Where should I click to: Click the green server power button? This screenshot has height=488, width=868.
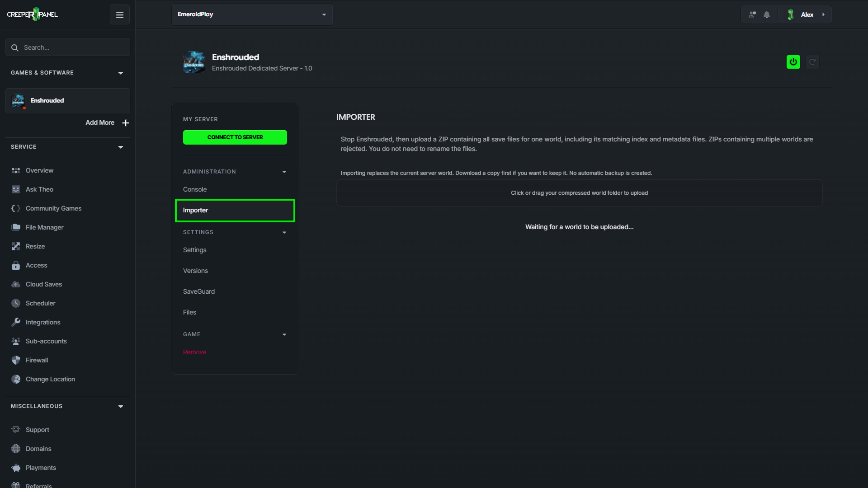tap(793, 62)
